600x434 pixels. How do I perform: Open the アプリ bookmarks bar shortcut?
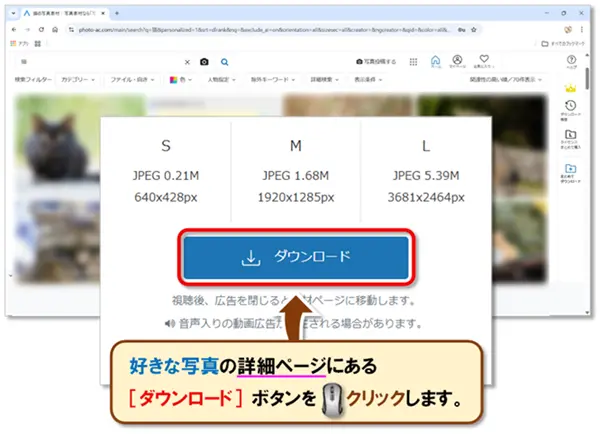pyautogui.click(x=20, y=44)
